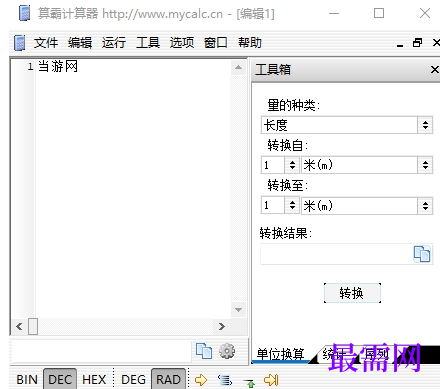The width and height of the screenshot is (440, 389).
Task: Click the 转换至 quantity field
Action: click(x=273, y=205)
